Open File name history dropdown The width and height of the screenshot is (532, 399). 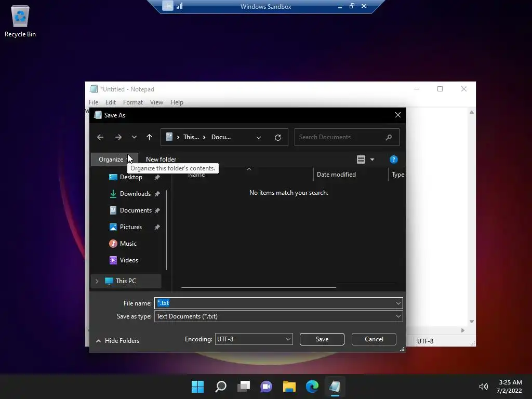pyautogui.click(x=398, y=303)
